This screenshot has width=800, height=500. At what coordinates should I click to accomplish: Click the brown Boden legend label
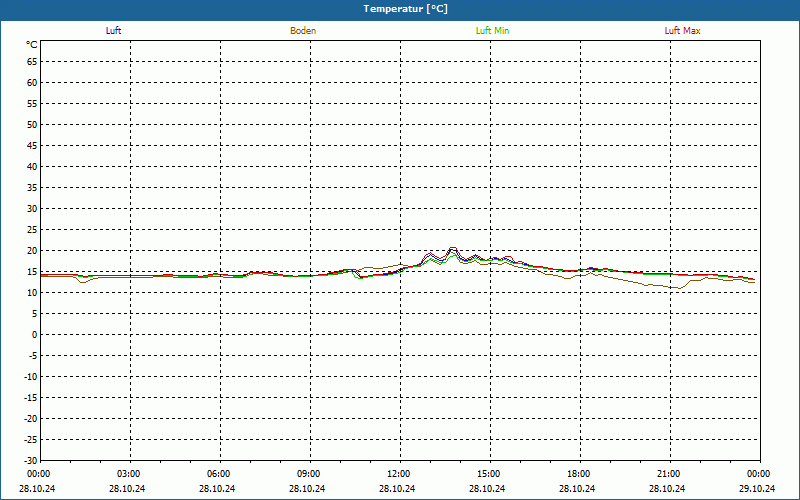tap(303, 31)
